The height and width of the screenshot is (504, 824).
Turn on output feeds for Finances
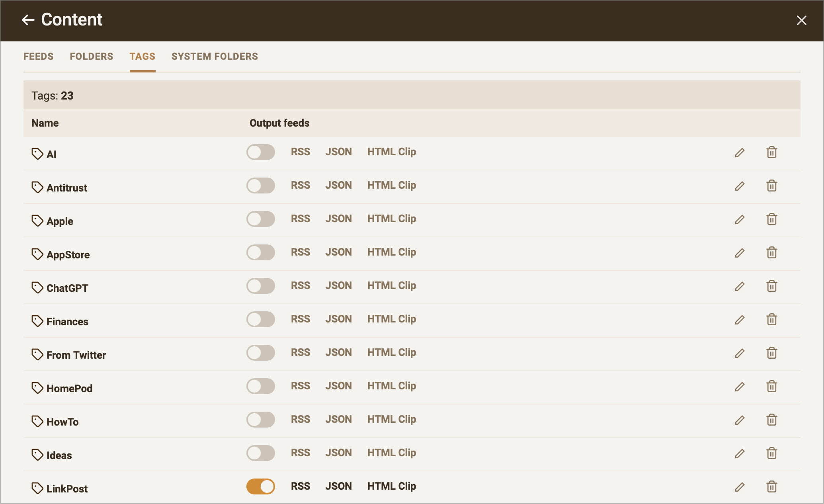pyautogui.click(x=260, y=319)
